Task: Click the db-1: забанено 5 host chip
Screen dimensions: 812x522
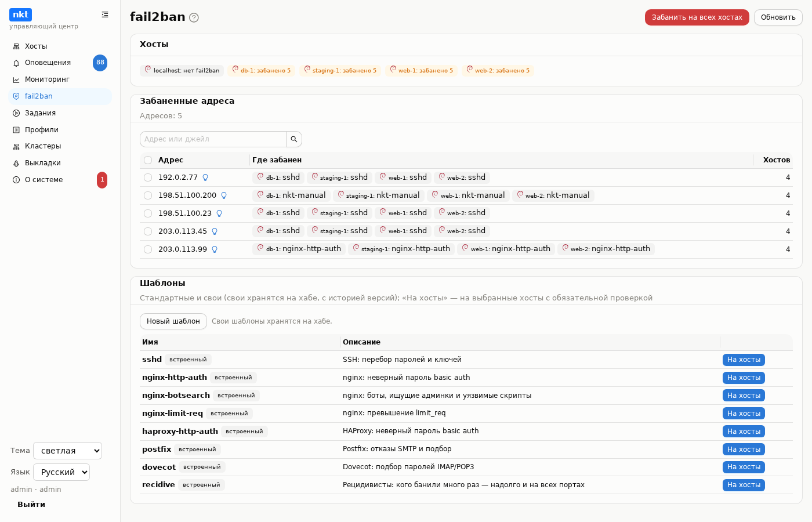Action: pos(262,70)
